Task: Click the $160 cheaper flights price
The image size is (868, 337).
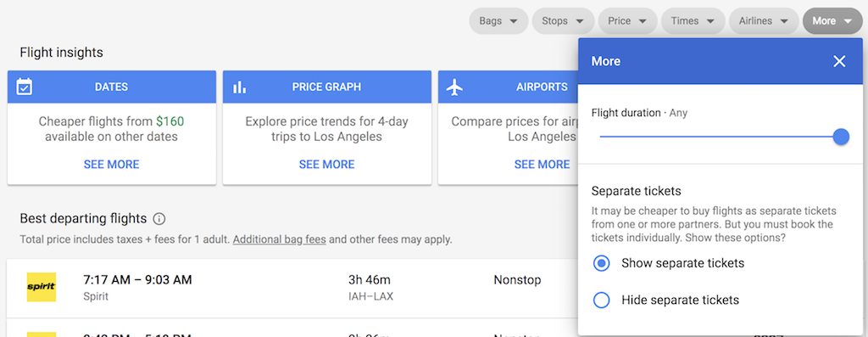Action: [170, 121]
